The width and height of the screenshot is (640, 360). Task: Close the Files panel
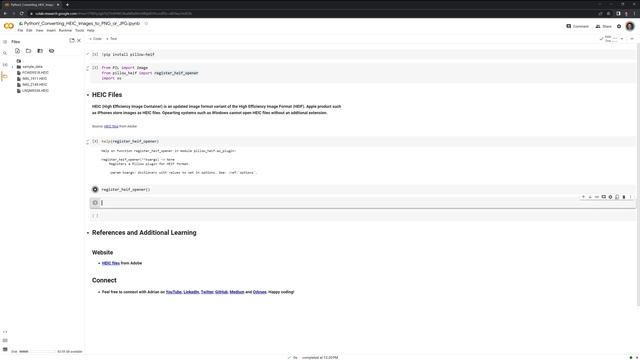79,40
